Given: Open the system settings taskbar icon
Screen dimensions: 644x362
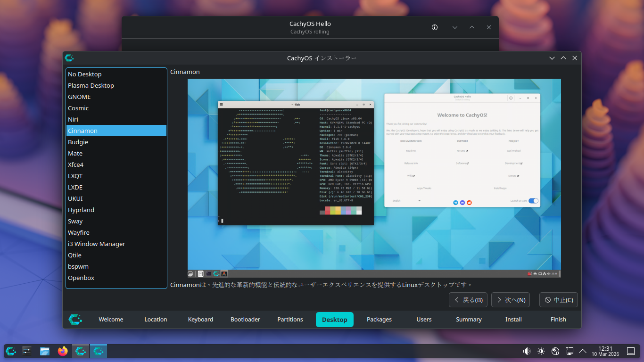Looking at the screenshot, I should tap(27, 351).
